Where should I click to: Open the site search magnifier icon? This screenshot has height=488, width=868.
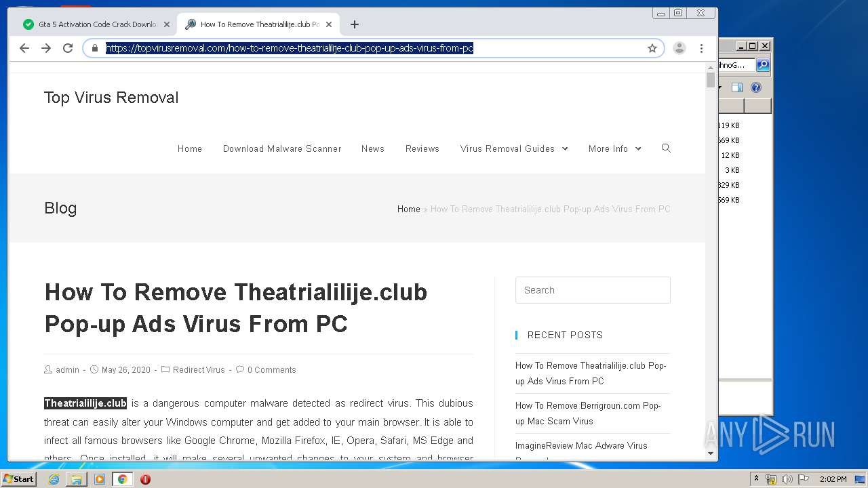[x=666, y=148]
